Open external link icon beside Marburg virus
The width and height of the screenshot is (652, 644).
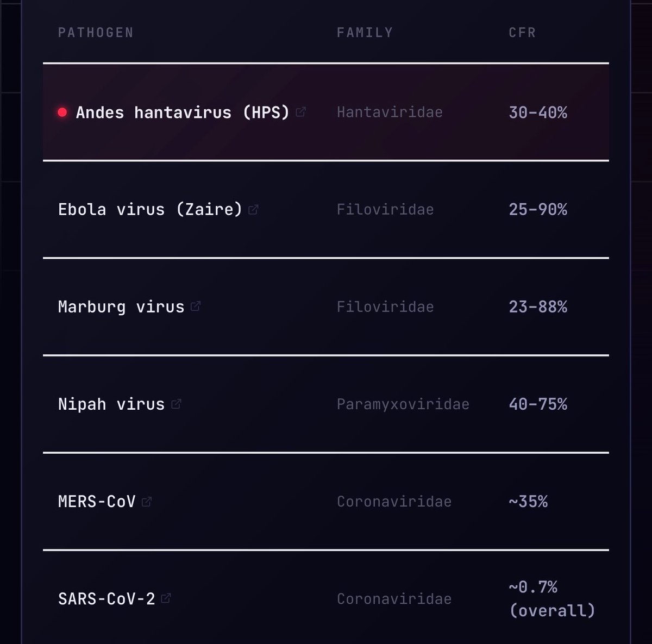[196, 307]
